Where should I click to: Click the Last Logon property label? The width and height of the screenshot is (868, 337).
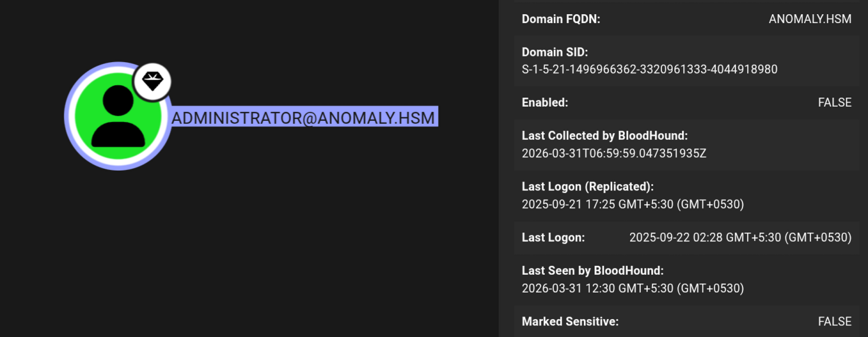[553, 237]
